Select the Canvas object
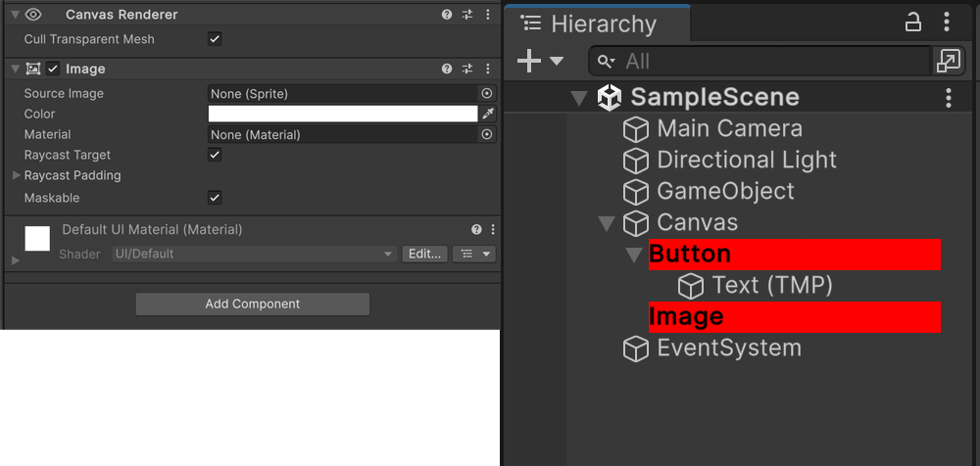This screenshot has width=980, height=466. click(x=698, y=223)
